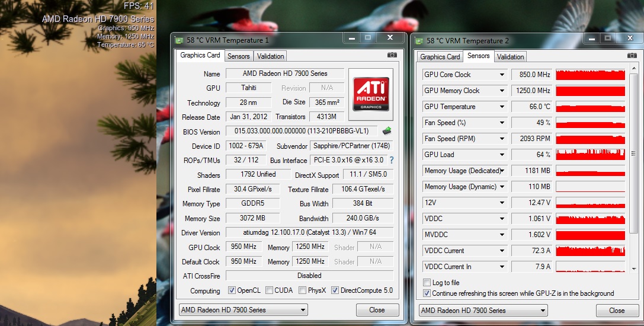Viewport: 644px width, 326px height.
Task: Click Memory Size 3072 MB value
Action: [x=252, y=218]
